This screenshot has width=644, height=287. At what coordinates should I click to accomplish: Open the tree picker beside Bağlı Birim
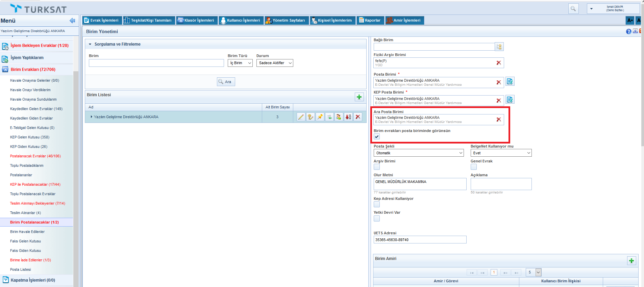point(499,47)
